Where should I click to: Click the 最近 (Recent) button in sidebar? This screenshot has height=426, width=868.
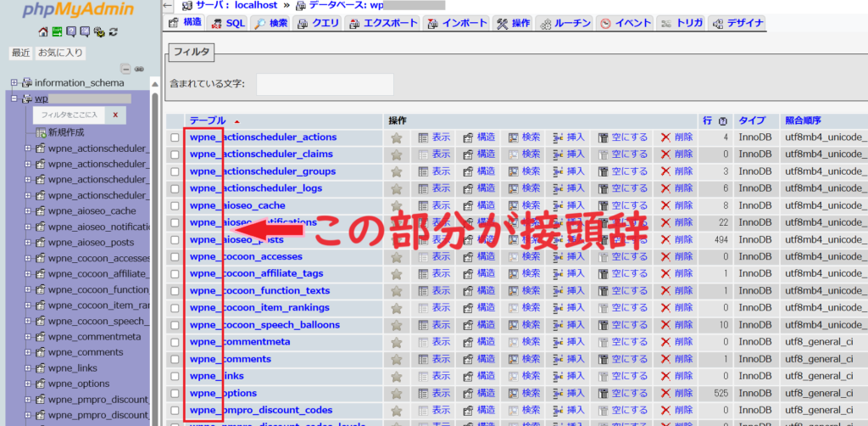click(20, 53)
